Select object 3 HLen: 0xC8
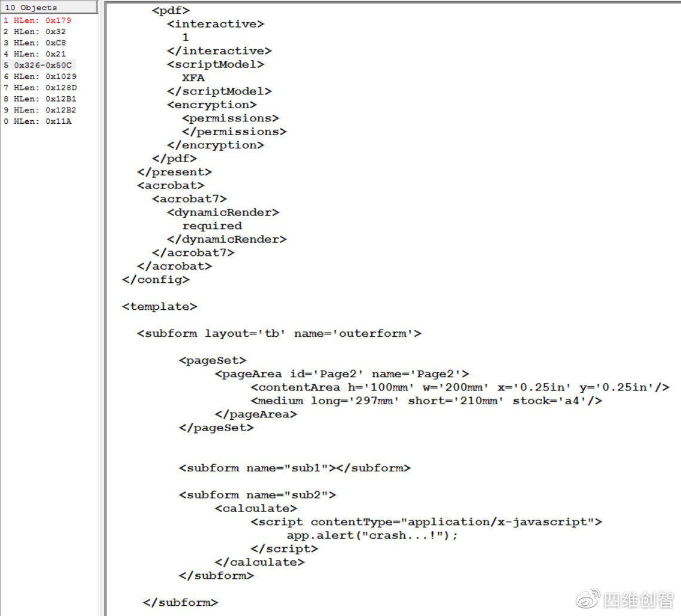The image size is (681, 616). pyautogui.click(x=35, y=43)
